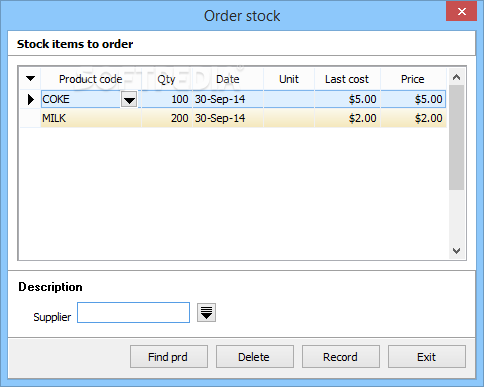Click the grid scrollbar down arrow
Image resolution: width=484 pixels, height=387 pixels.
(x=456, y=250)
